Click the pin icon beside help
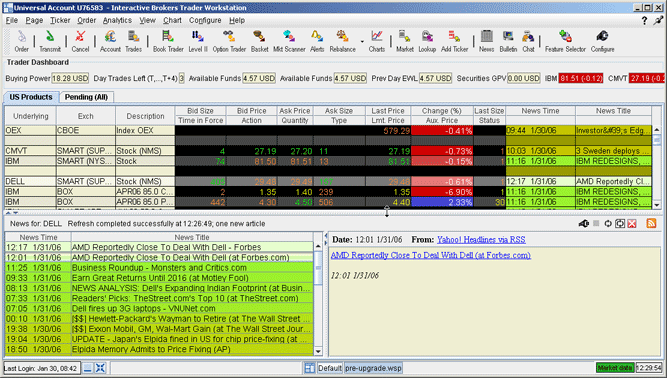Image resolution: width=667 pixels, height=378 pixels. [658, 20]
